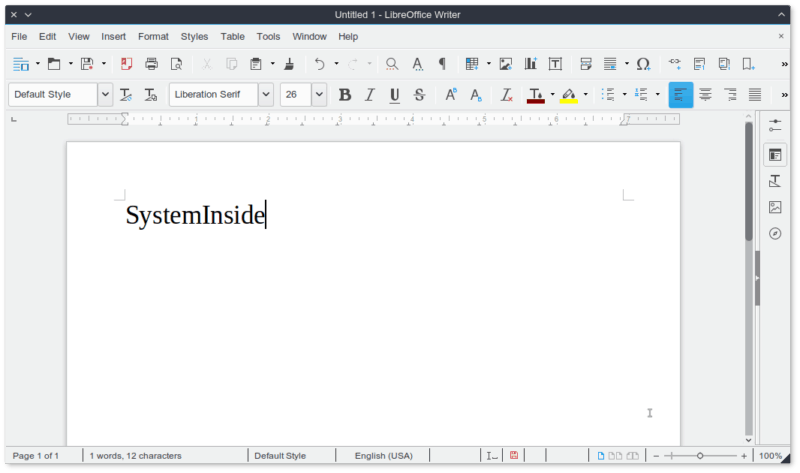800x473 pixels.
Task: Open highlighting color dropdown arrow
Action: [x=586, y=94]
